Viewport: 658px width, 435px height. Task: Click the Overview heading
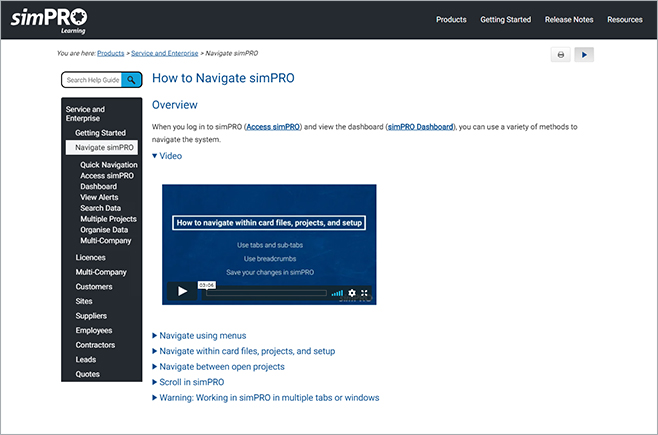click(x=175, y=105)
